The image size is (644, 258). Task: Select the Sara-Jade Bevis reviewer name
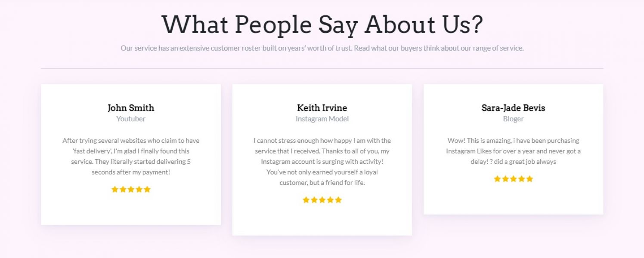click(513, 108)
